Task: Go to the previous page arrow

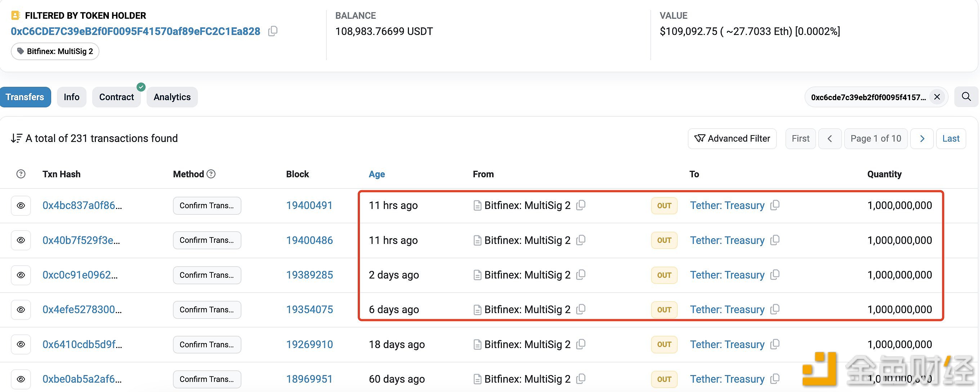Action: coord(830,138)
